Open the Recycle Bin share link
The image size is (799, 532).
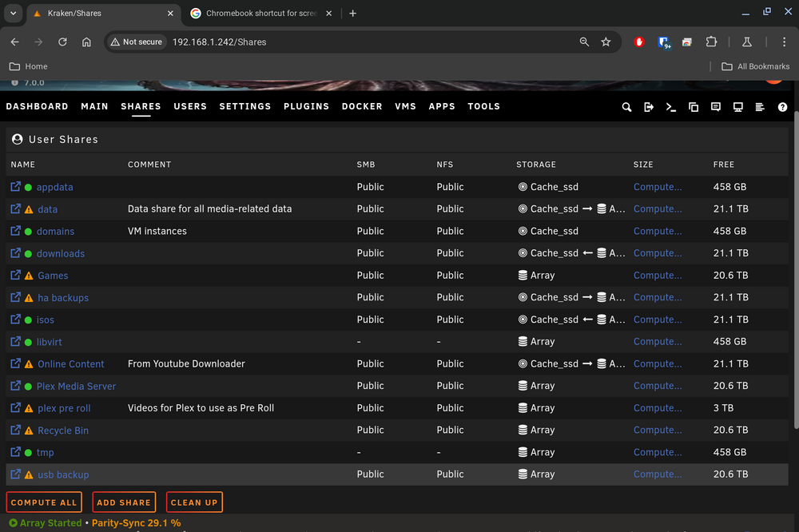(63, 431)
